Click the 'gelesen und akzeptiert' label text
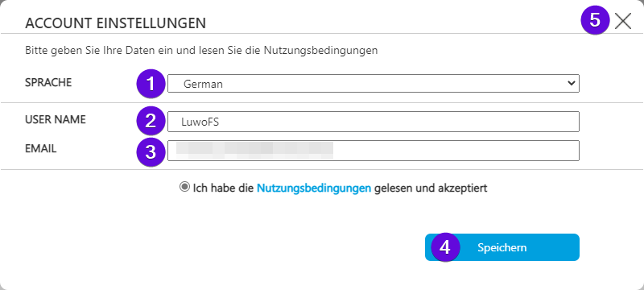Image resolution: width=644 pixels, height=290 pixels. coord(431,188)
